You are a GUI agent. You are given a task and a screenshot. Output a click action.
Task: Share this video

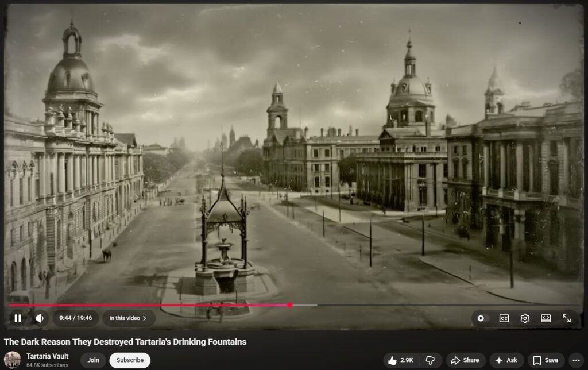point(465,360)
